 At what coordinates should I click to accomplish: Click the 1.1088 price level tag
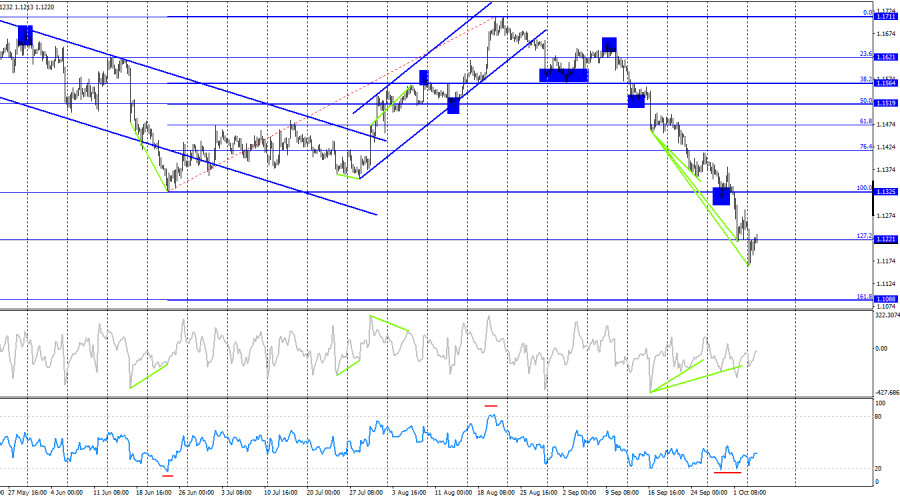click(x=885, y=299)
